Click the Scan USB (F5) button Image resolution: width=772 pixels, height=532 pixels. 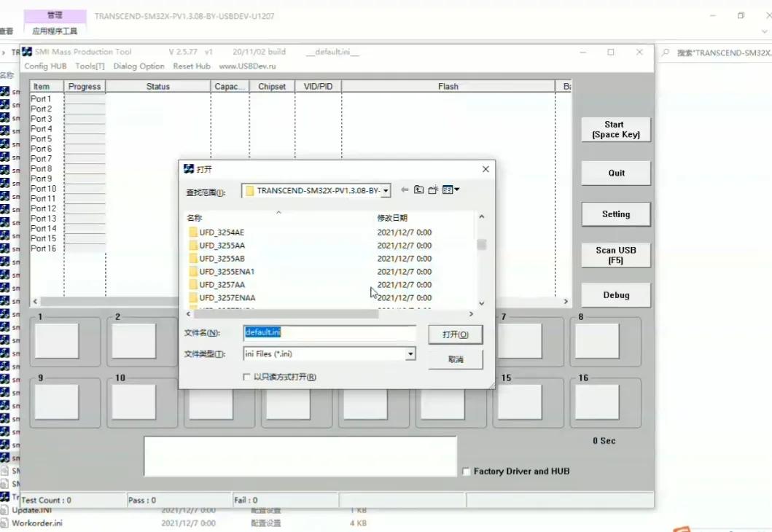pos(615,255)
